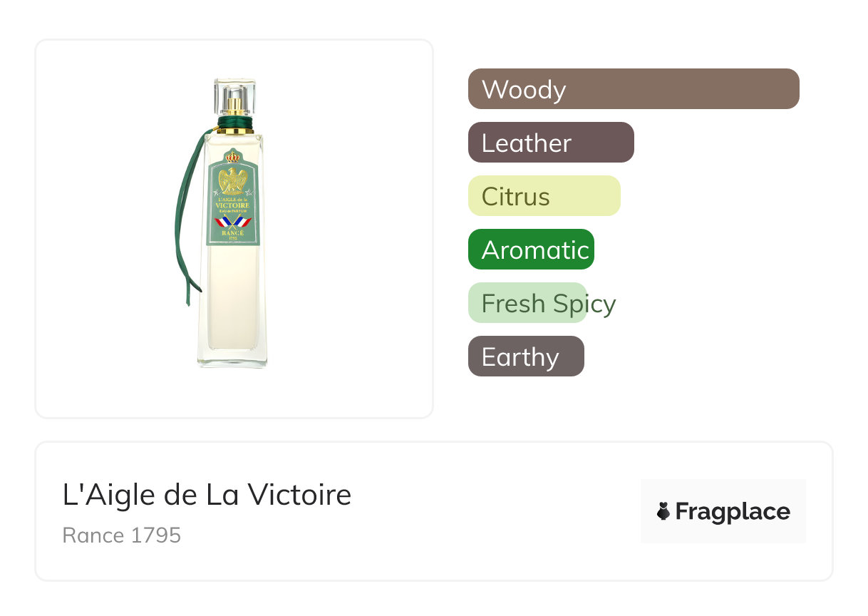Click the RANCÉ text on the bottle label
This screenshot has width=868, height=616.
233,232
